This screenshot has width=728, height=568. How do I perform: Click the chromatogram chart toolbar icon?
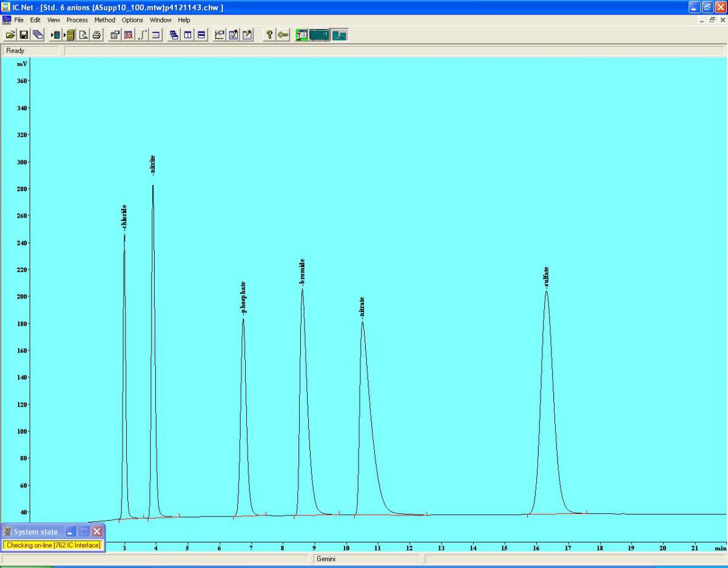click(x=220, y=35)
